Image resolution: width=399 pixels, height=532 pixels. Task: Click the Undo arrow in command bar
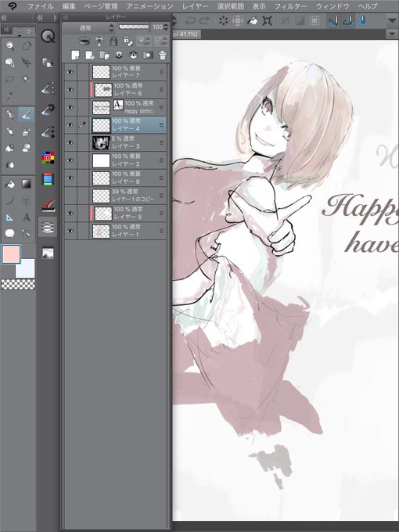click(x=189, y=21)
